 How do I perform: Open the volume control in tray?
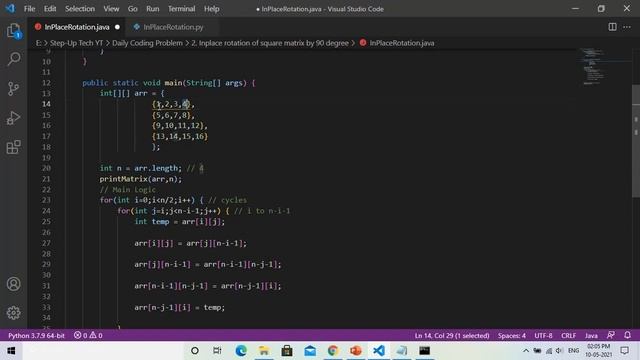click(x=559, y=351)
